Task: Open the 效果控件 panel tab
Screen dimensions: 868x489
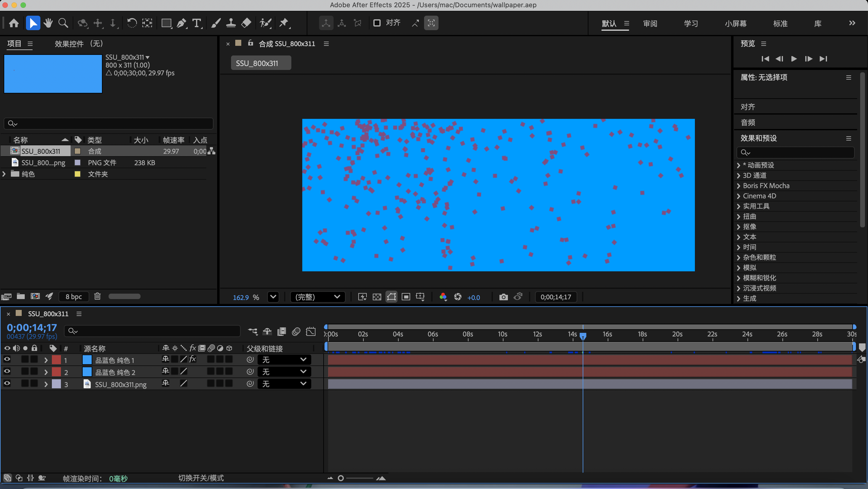Action: point(69,43)
